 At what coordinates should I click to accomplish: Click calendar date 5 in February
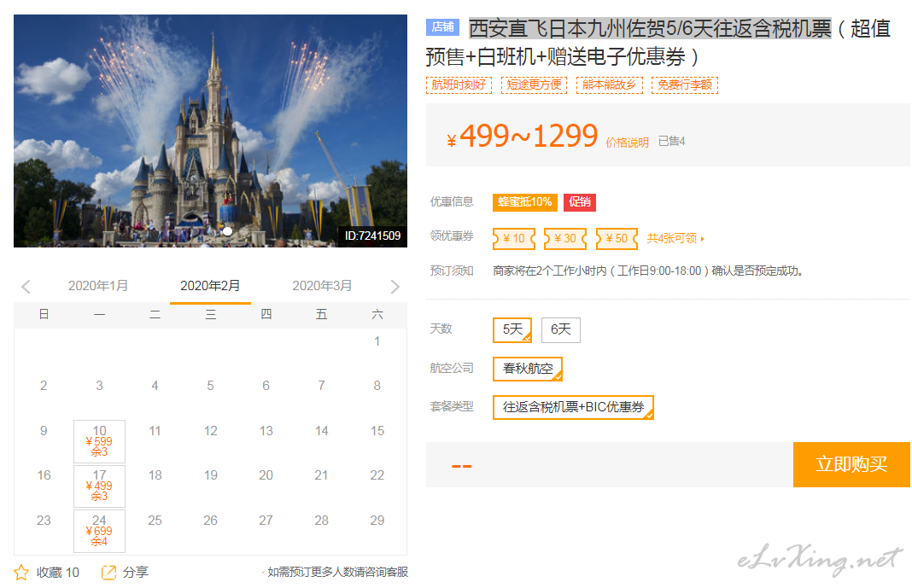(211, 385)
